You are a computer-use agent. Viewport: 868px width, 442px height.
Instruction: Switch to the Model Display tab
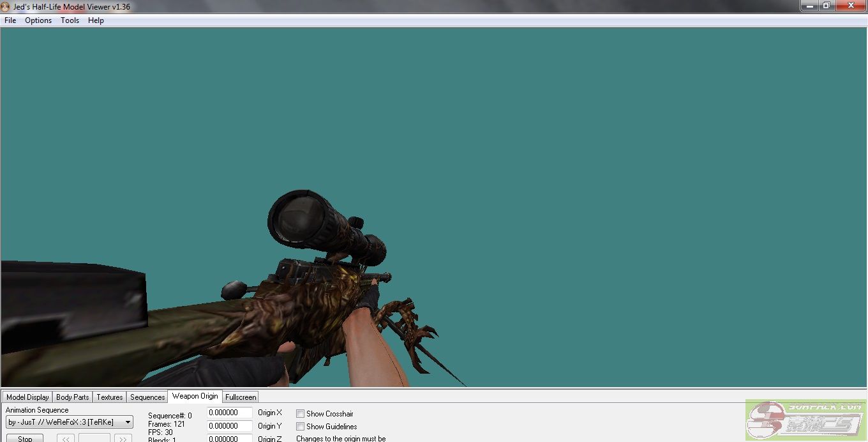click(27, 397)
